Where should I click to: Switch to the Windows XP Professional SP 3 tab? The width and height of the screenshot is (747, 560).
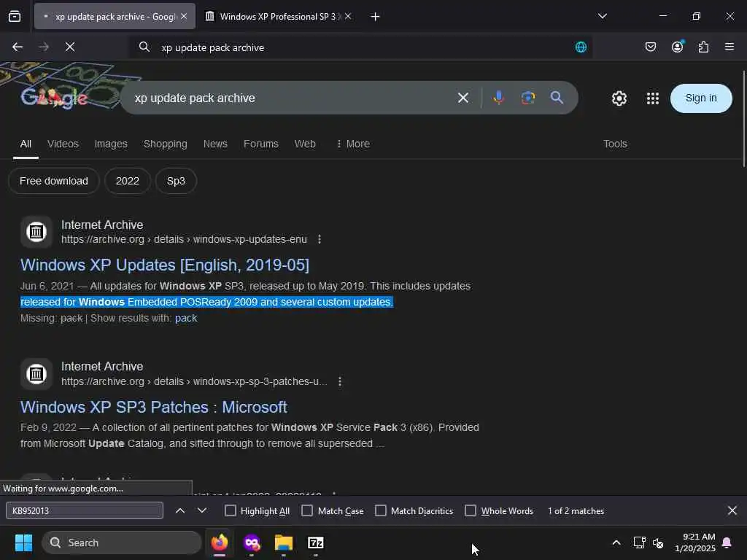coord(278,17)
